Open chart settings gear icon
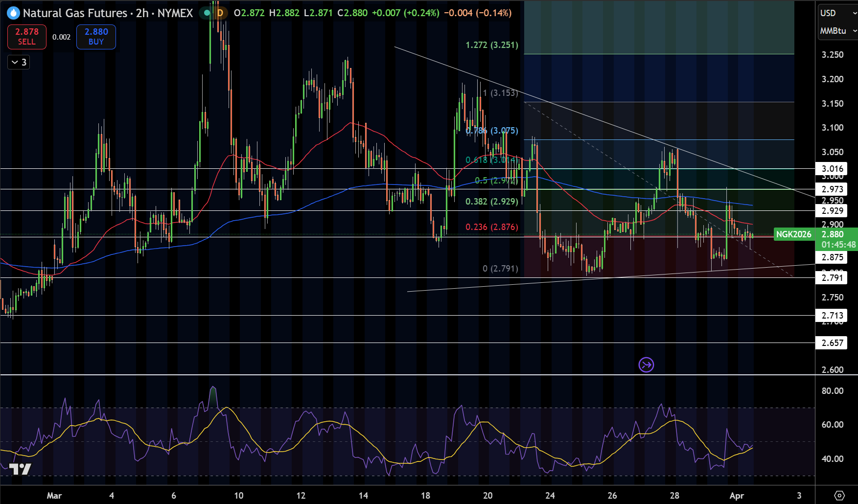The height and width of the screenshot is (504, 858). point(839,495)
